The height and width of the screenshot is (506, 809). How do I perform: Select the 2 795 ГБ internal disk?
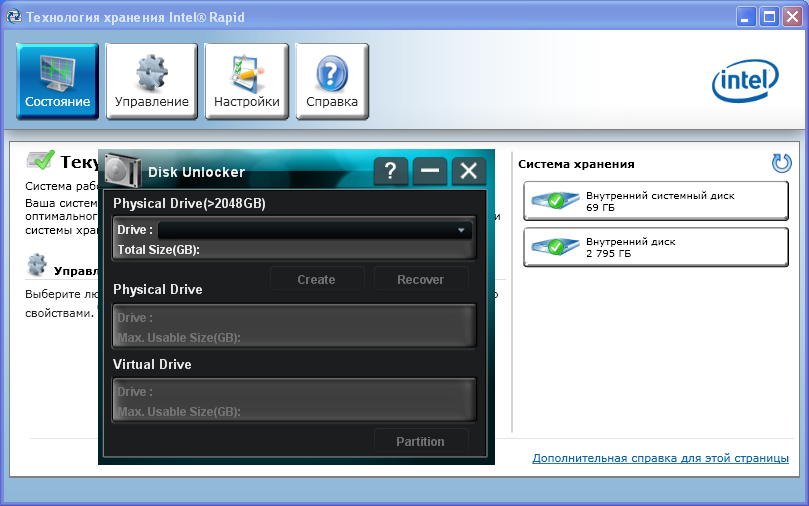tap(656, 247)
